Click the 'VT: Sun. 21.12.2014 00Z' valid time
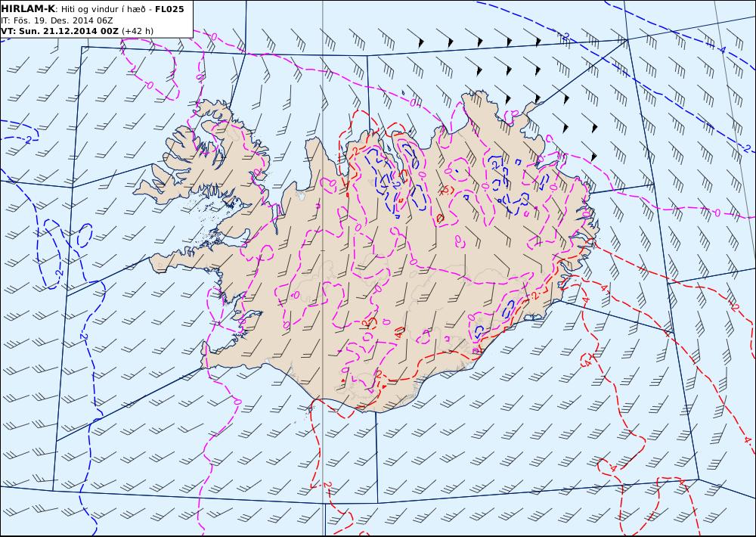756x537 pixels. [59, 31]
